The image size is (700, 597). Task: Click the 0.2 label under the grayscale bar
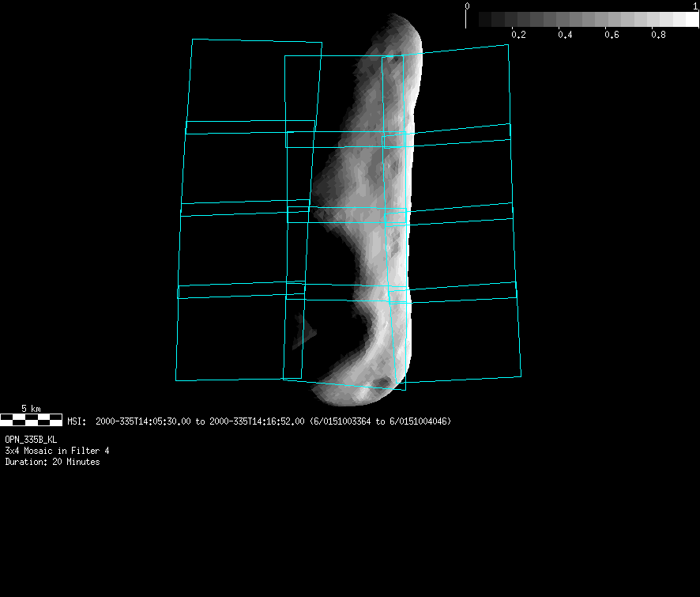518,35
